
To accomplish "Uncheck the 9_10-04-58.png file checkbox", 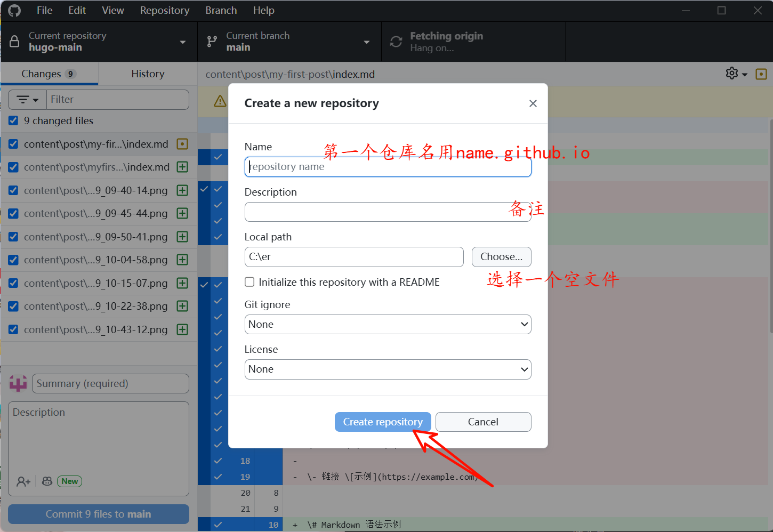I will click(14, 260).
